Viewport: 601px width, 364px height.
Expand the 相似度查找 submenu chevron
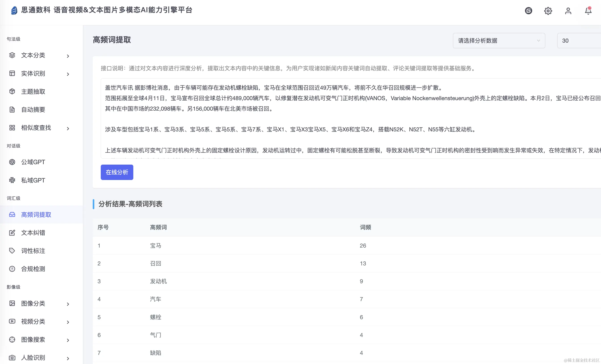coord(68,128)
